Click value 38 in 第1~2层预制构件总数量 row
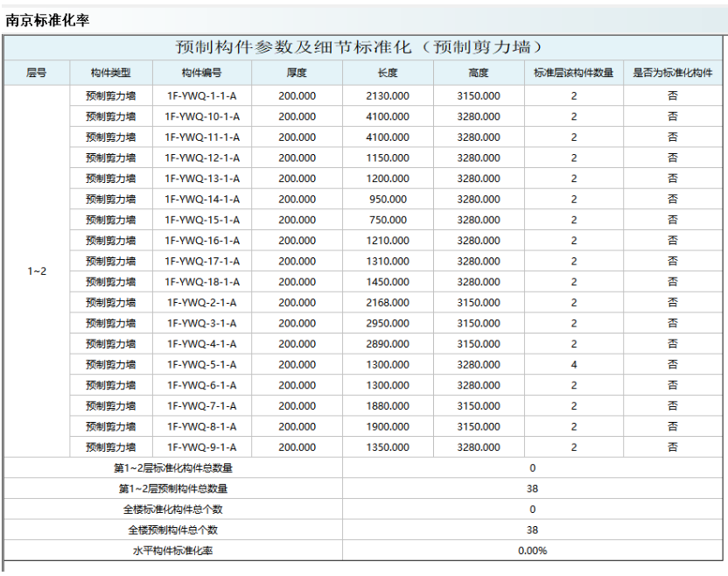728x576 pixels. (x=533, y=488)
